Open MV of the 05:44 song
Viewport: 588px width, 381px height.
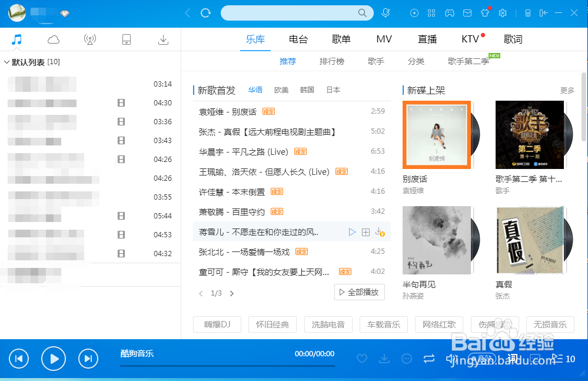tap(121, 216)
